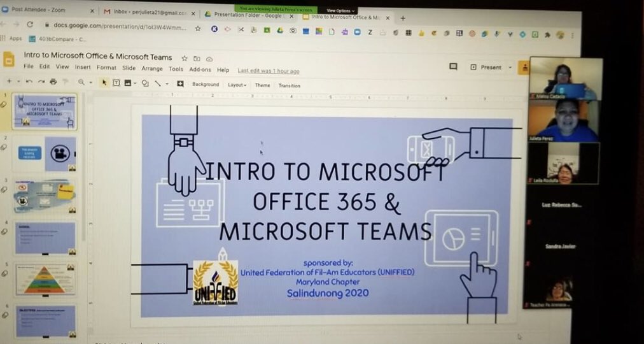
Task: Open the View menu
Action: click(x=62, y=67)
